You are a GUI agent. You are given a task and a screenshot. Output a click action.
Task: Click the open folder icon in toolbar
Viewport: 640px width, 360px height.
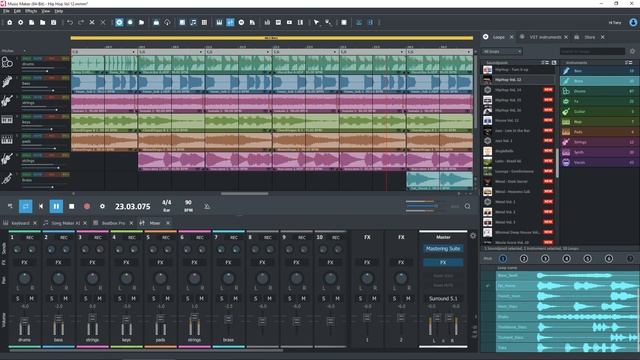[42, 22]
